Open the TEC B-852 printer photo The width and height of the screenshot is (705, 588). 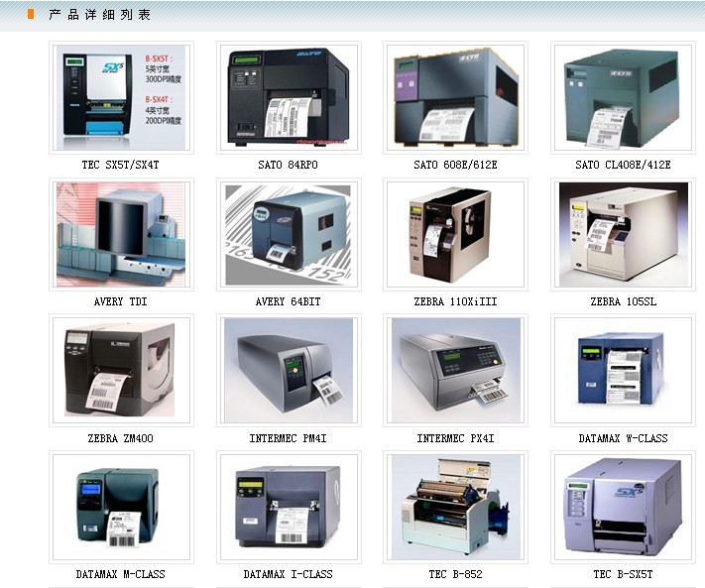click(x=456, y=507)
